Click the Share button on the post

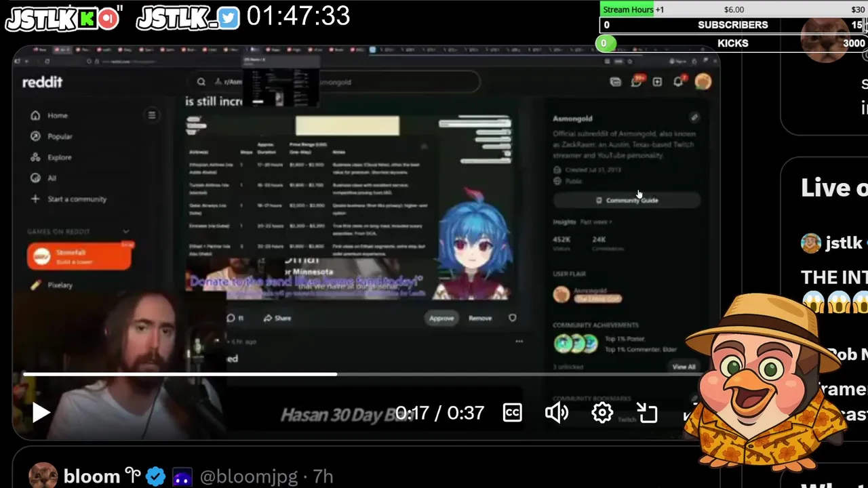[x=277, y=319]
